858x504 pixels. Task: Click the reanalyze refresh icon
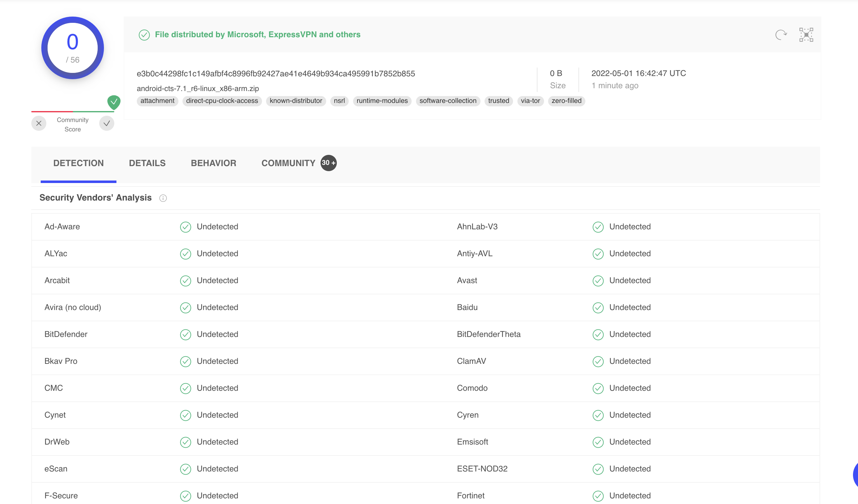point(781,35)
